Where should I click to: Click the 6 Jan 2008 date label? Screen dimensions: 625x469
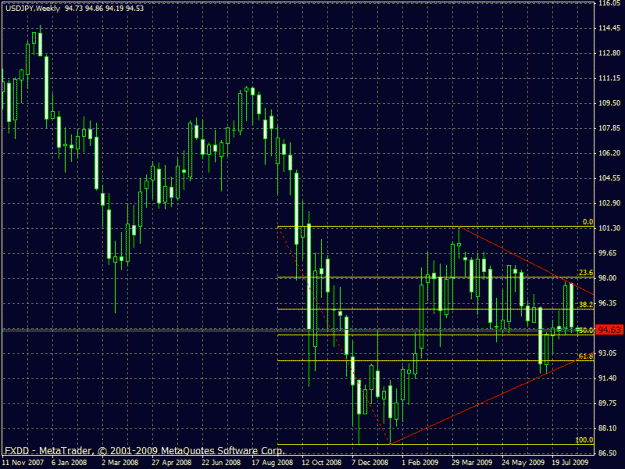pyautogui.click(x=69, y=463)
